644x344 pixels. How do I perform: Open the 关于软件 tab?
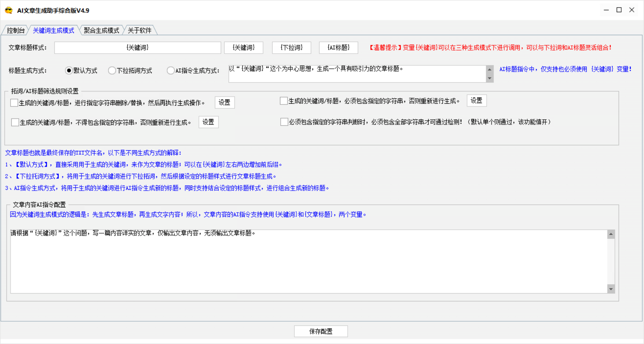139,31
